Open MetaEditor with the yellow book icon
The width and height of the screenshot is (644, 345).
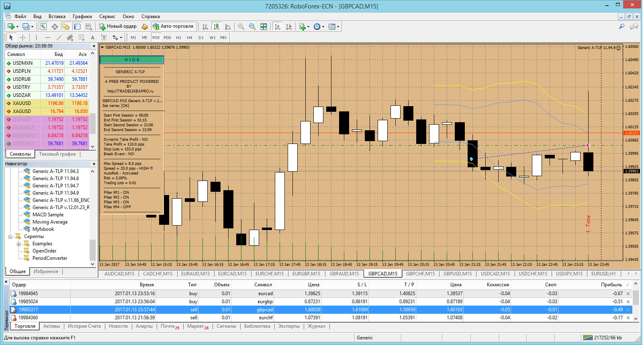(145, 27)
